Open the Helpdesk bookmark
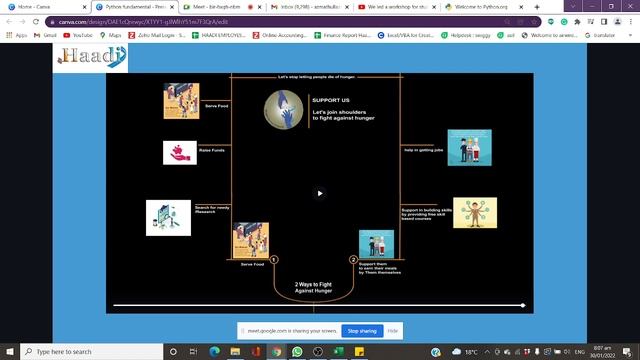640x360 pixels. click(x=466, y=36)
